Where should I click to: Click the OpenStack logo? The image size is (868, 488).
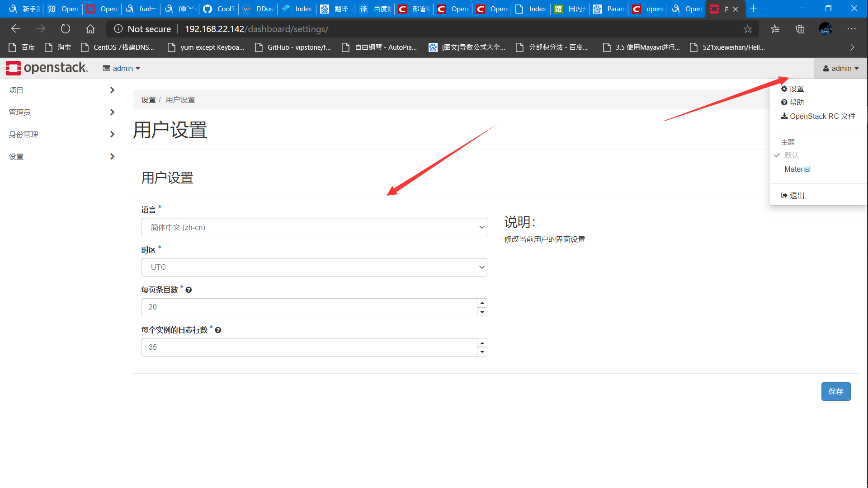point(47,68)
